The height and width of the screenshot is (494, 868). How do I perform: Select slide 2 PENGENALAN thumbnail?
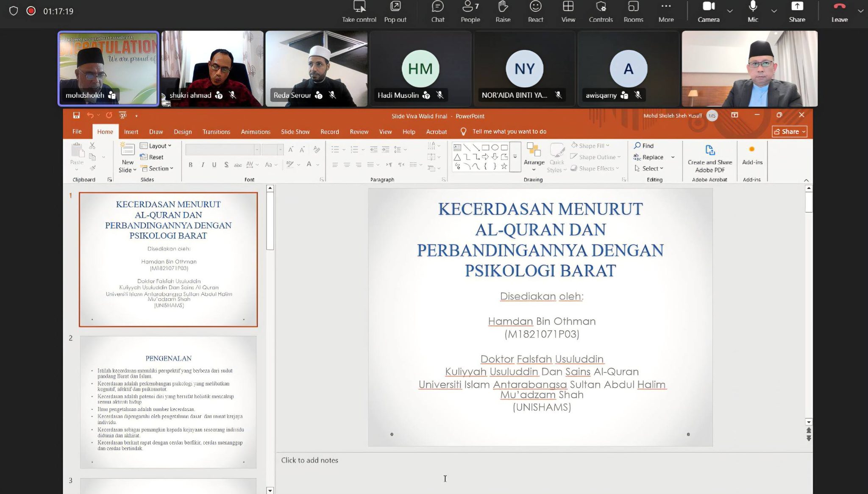click(168, 402)
